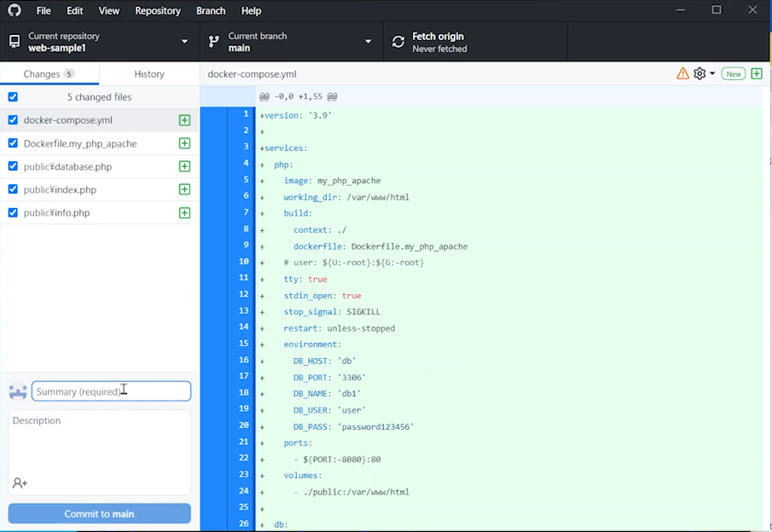Click the added-status icon for public¥database.php
The image size is (772, 532).
(184, 166)
